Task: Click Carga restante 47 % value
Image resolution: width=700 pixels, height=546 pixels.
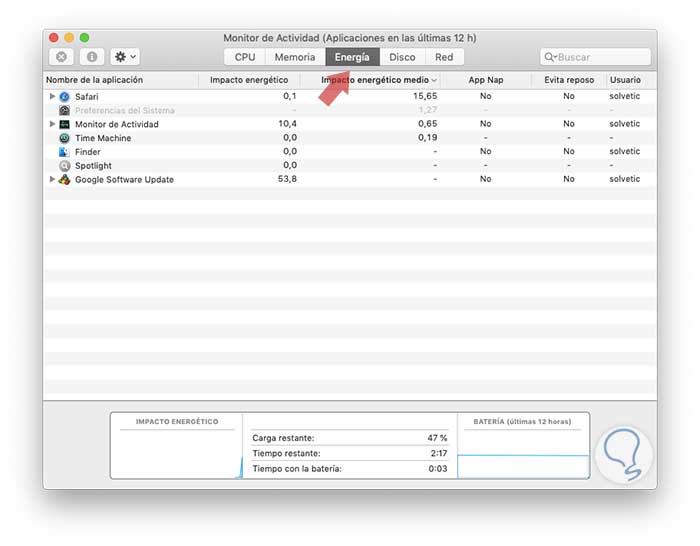Action: click(437, 438)
